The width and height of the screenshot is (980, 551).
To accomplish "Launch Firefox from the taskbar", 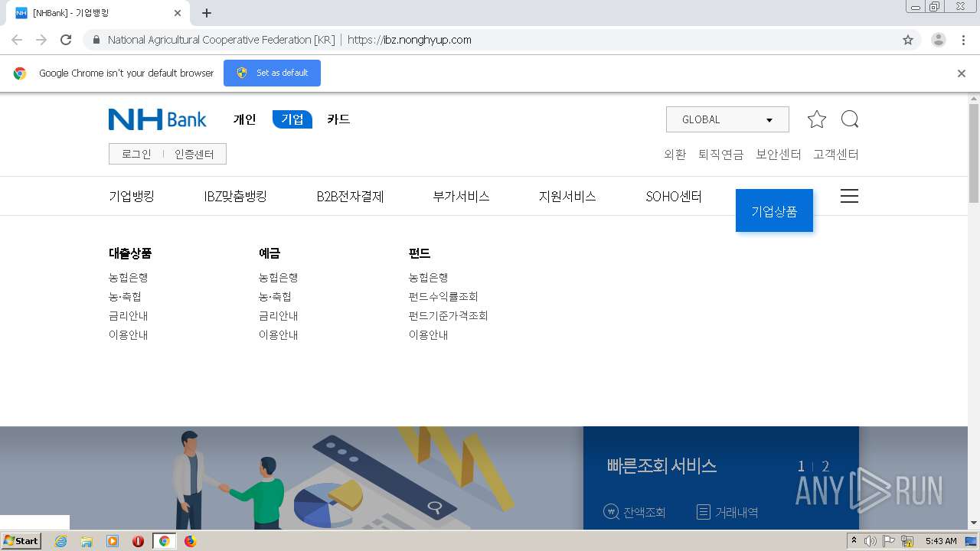I will [190, 541].
